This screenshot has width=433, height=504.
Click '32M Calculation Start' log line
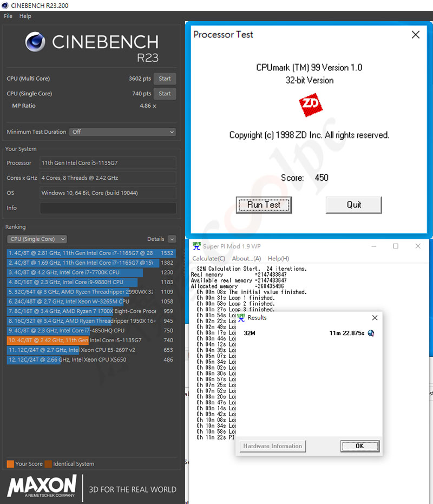(252, 269)
